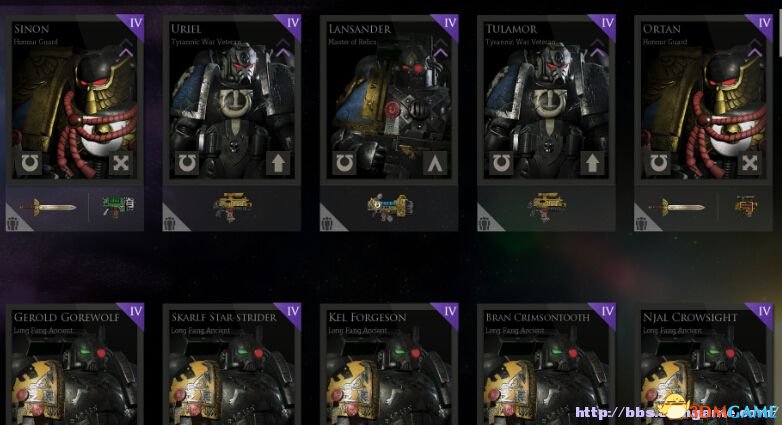Click the crossed swords icon on Sinon's card

[121, 163]
